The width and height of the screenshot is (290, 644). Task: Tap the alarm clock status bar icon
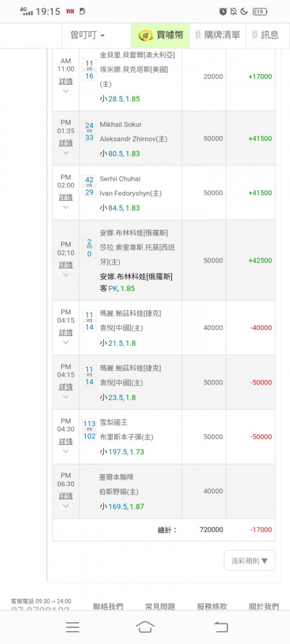[x=223, y=12]
